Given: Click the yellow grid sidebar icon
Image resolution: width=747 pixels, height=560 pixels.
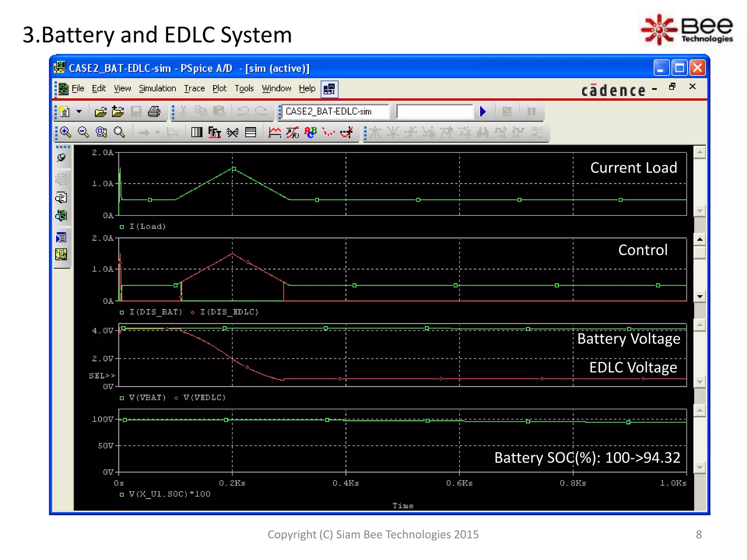Looking at the screenshot, I should [61, 254].
